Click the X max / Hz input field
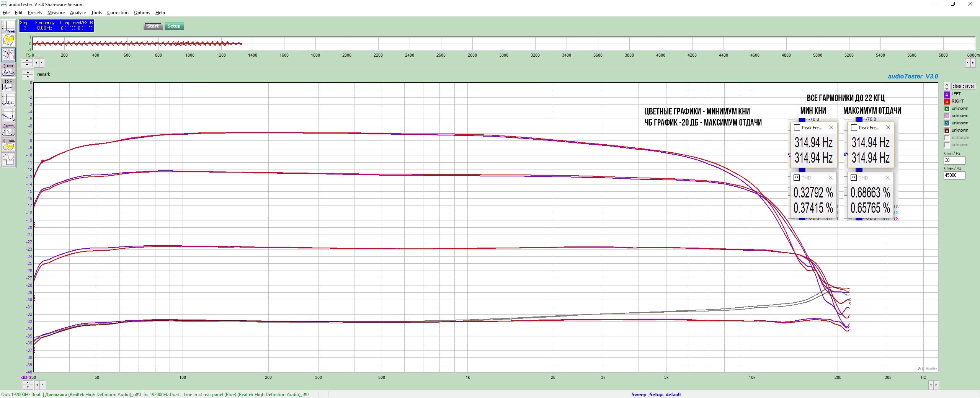980x398 pixels. click(x=954, y=175)
